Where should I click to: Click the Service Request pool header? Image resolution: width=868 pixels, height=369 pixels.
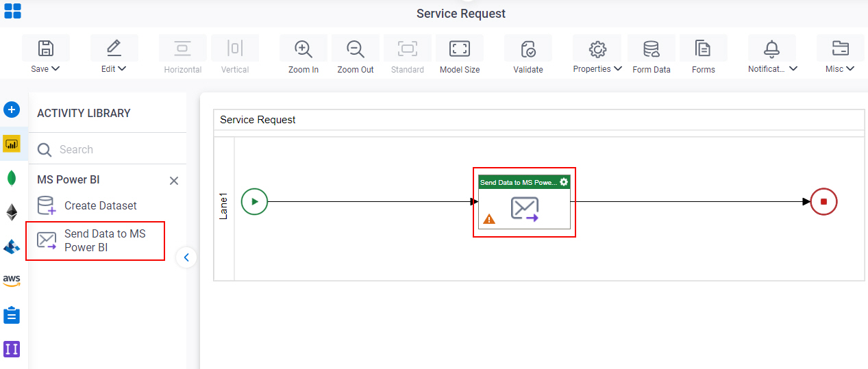pos(258,120)
